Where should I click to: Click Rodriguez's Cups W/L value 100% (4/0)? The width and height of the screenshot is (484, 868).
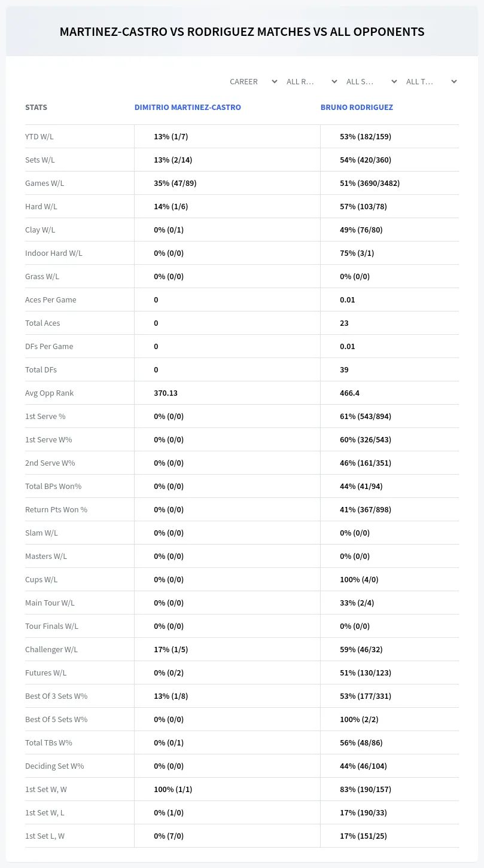(359, 579)
